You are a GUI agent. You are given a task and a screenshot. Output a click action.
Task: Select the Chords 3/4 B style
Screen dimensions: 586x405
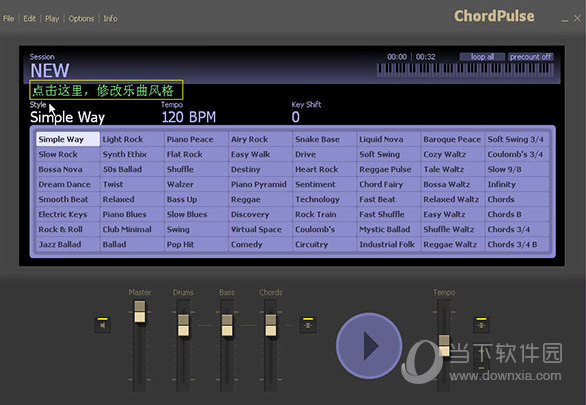(x=518, y=244)
